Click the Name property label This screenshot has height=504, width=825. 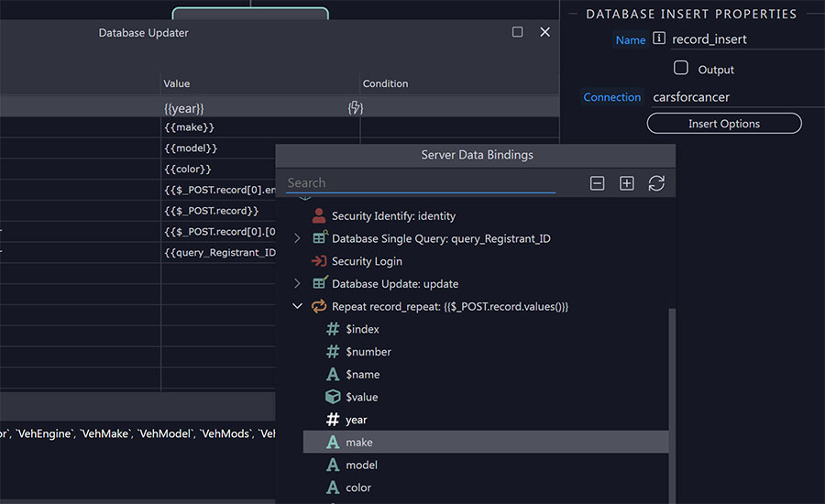631,40
